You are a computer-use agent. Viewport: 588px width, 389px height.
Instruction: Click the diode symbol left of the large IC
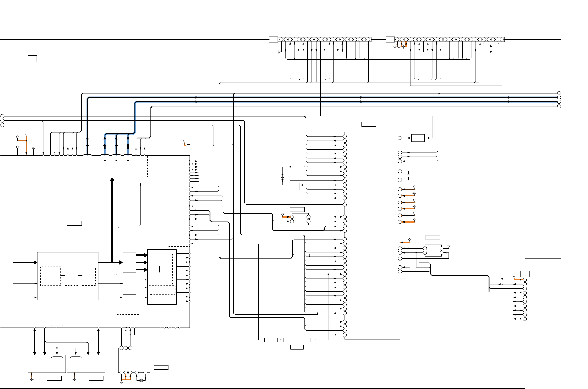[x=282, y=176]
